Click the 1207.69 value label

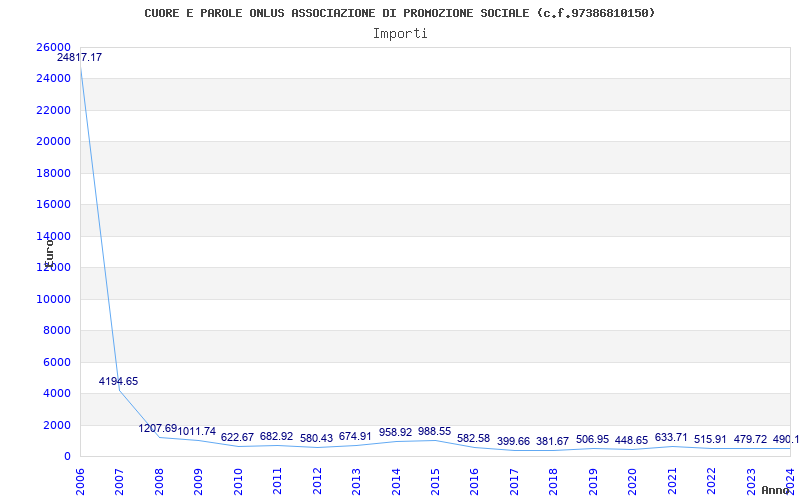click(x=158, y=428)
